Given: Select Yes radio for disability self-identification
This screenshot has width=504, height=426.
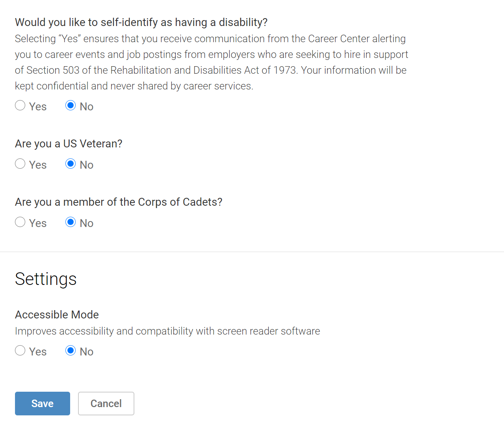Looking at the screenshot, I should 20,106.
